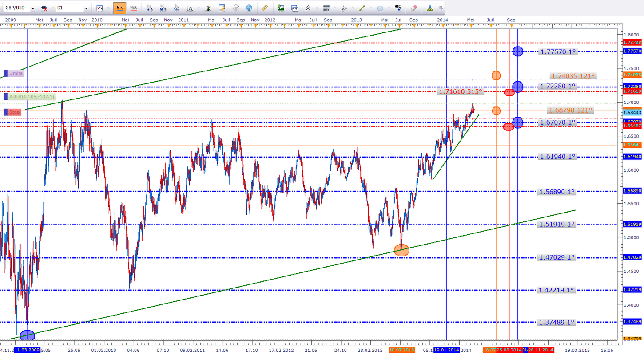Click the 1.68443 current price tag
Screen dimensions: 644x355
click(x=632, y=113)
